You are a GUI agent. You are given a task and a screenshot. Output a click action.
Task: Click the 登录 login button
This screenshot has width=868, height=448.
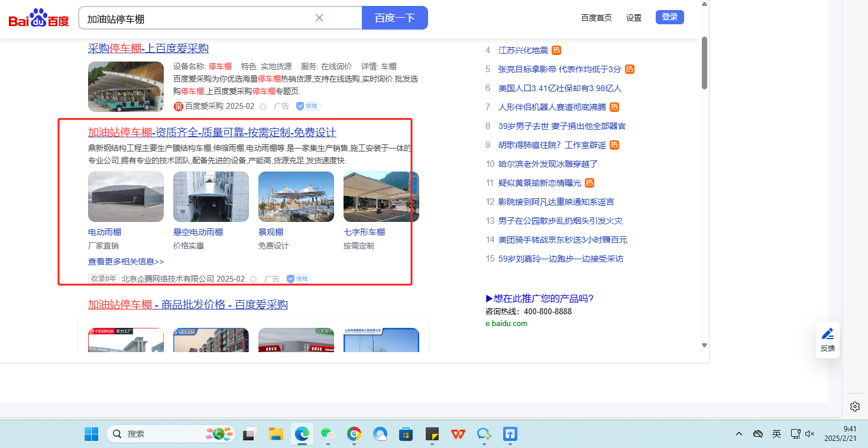(670, 17)
